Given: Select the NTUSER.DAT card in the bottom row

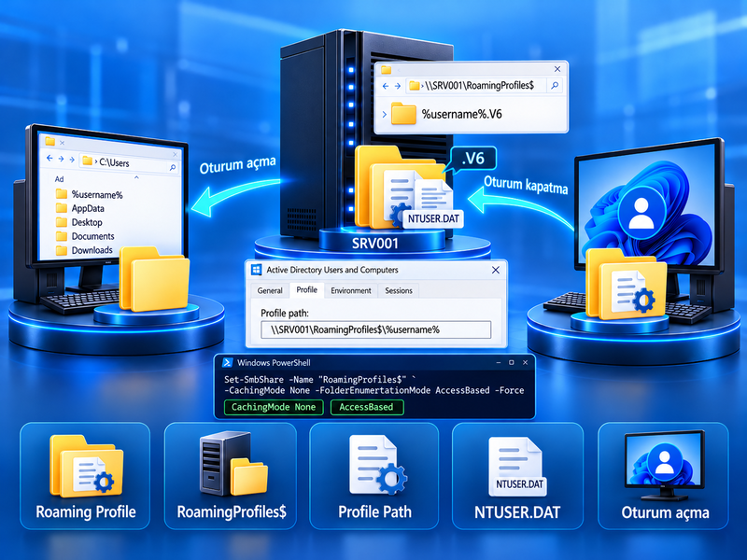Looking at the screenshot, I should pyautogui.click(x=518, y=476).
